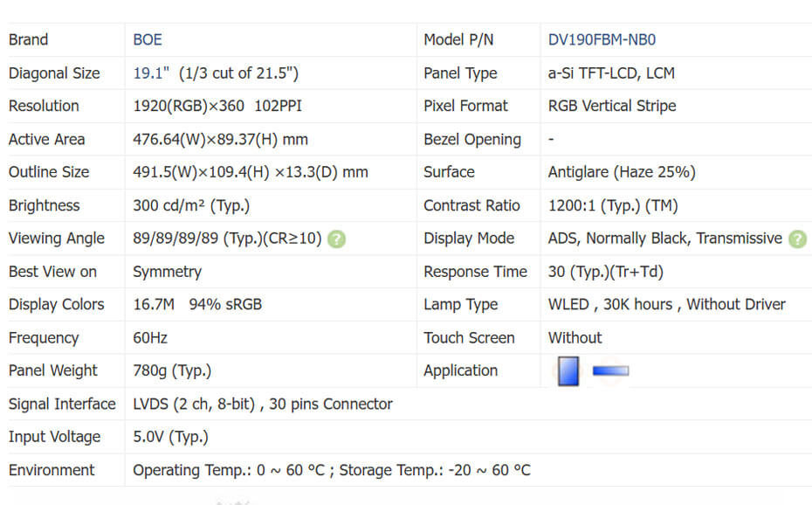The image size is (812, 505).
Task: Click the 5.0V (Typ.) input voltage value
Action: 170,437
